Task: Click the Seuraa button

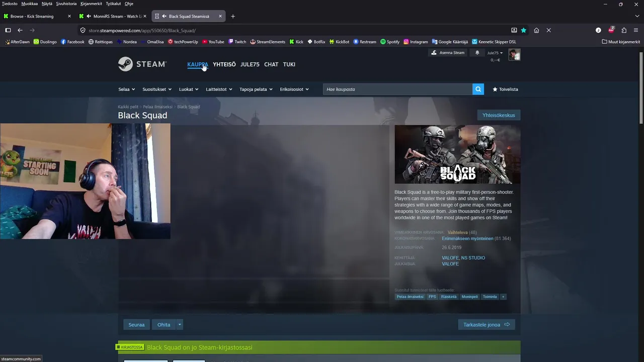Action: click(136, 325)
